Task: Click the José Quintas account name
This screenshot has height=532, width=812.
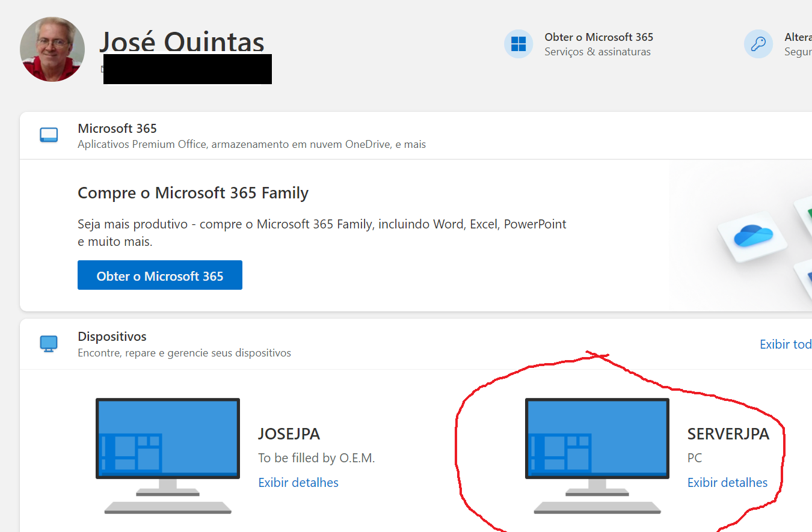Action: click(x=182, y=42)
